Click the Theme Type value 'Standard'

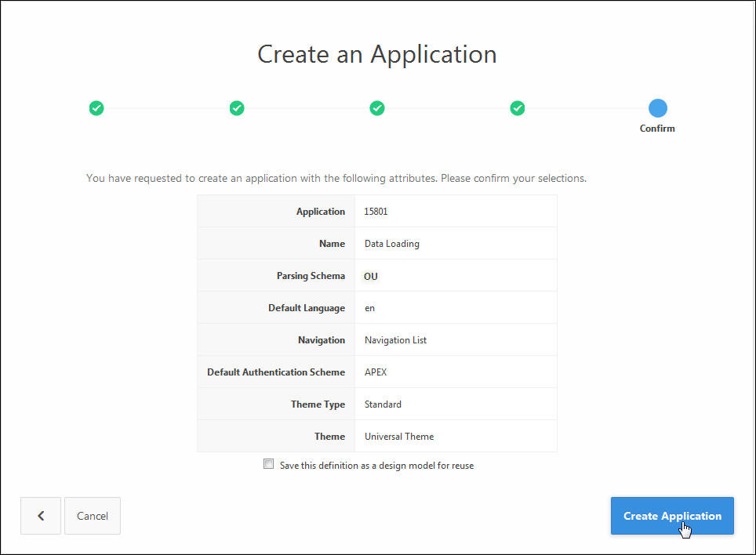(x=383, y=404)
